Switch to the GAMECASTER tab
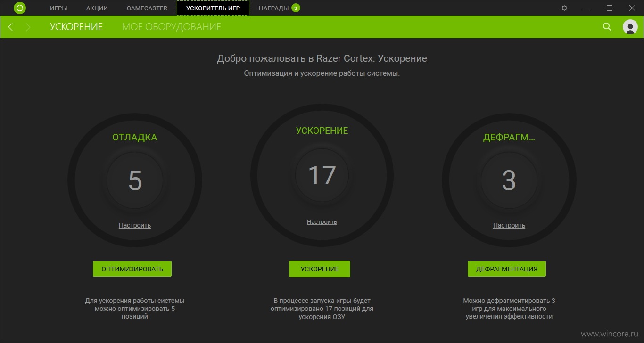The width and height of the screenshot is (644, 343). tap(147, 8)
